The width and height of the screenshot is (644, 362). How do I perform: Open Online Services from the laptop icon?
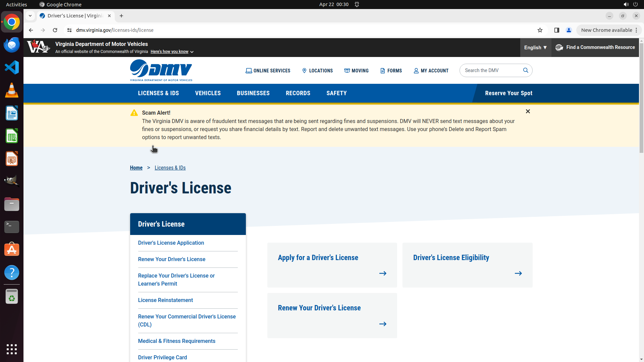coord(249,71)
